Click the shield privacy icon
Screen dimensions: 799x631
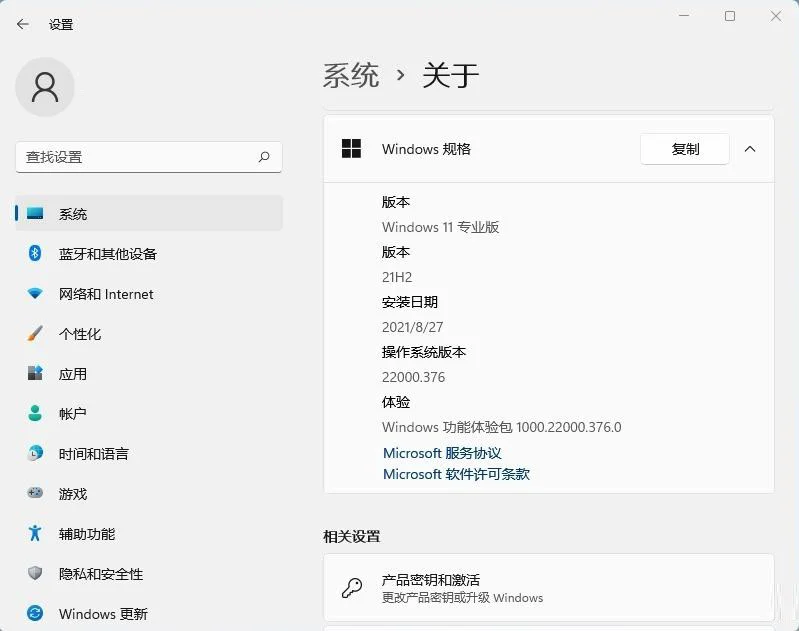coord(35,573)
